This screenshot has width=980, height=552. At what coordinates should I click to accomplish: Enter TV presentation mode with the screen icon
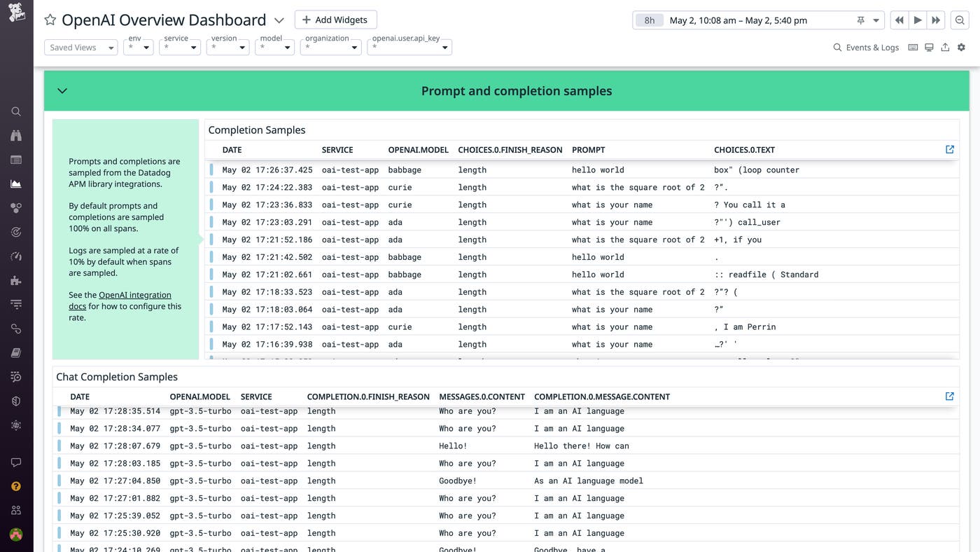pos(929,47)
